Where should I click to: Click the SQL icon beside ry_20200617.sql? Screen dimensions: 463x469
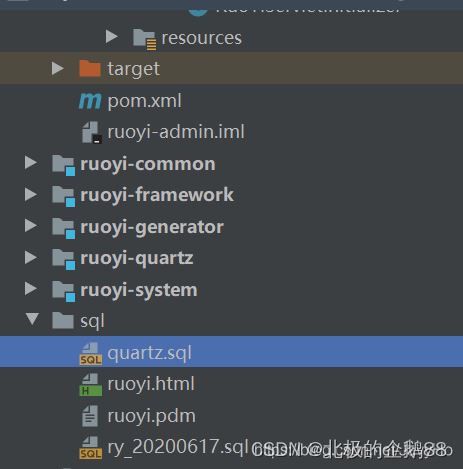pos(91,448)
